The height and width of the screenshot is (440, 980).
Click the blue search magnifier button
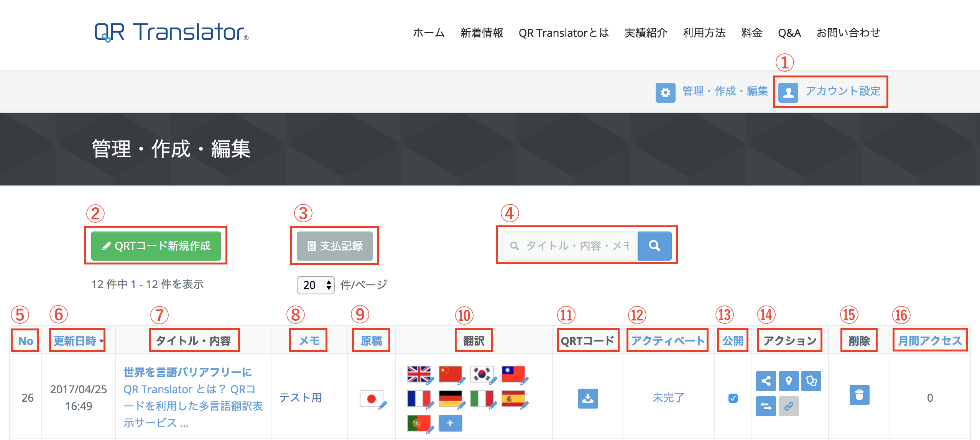(654, 246)
